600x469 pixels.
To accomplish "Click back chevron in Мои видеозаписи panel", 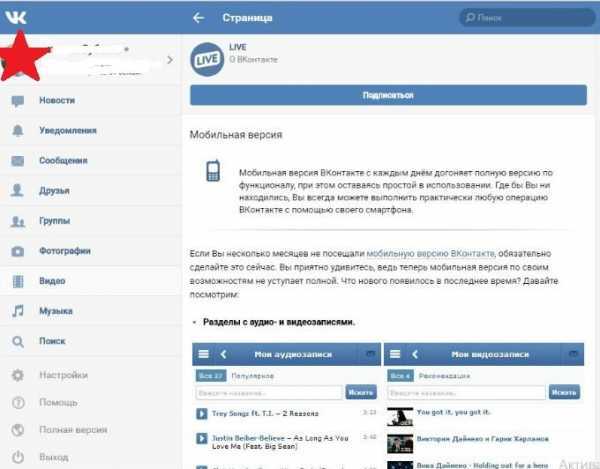I will 415,354.
